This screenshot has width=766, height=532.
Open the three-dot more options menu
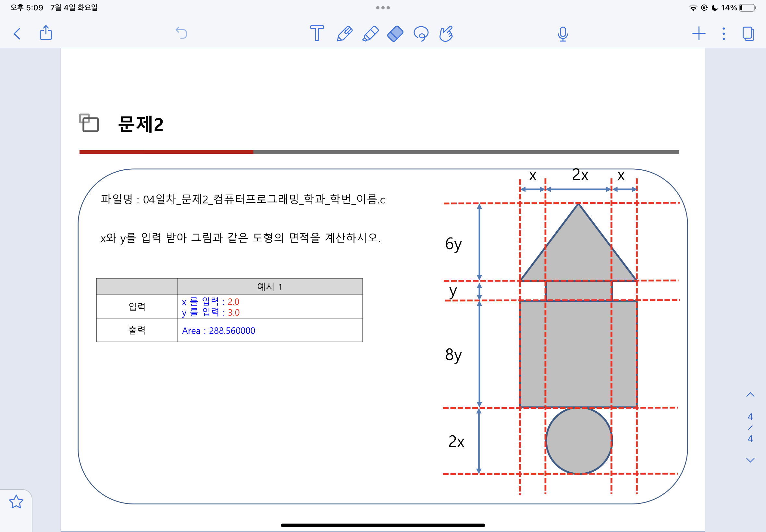(x=723, y=34)
